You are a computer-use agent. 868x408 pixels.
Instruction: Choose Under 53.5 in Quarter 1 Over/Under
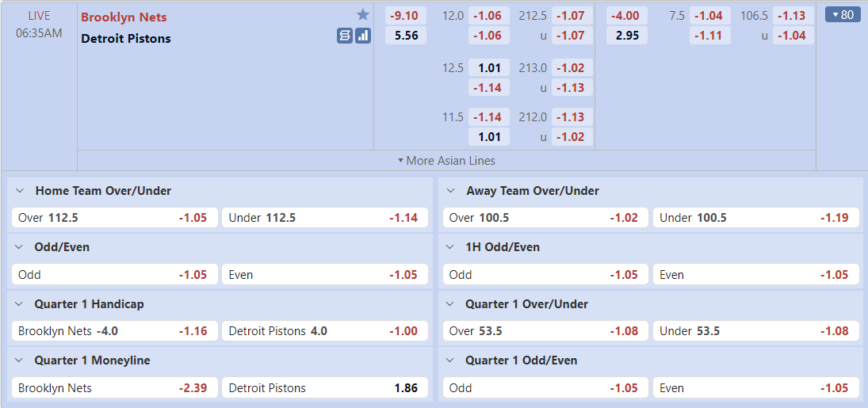point(755,330)
